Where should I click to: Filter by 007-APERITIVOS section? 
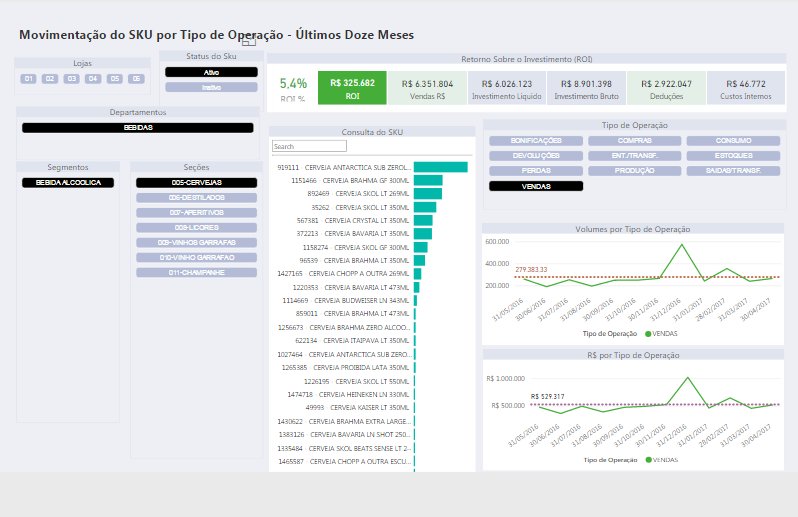pyautogui.click(x=196, y=212)
